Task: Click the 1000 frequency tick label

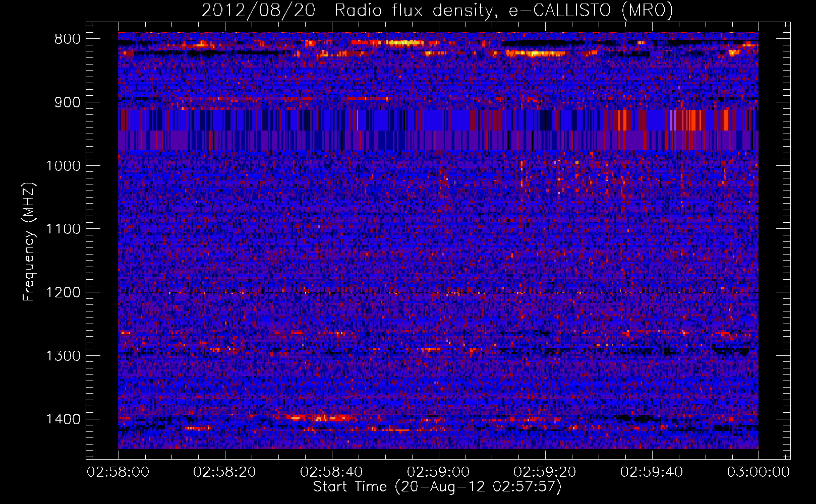Action: point(64,166)
